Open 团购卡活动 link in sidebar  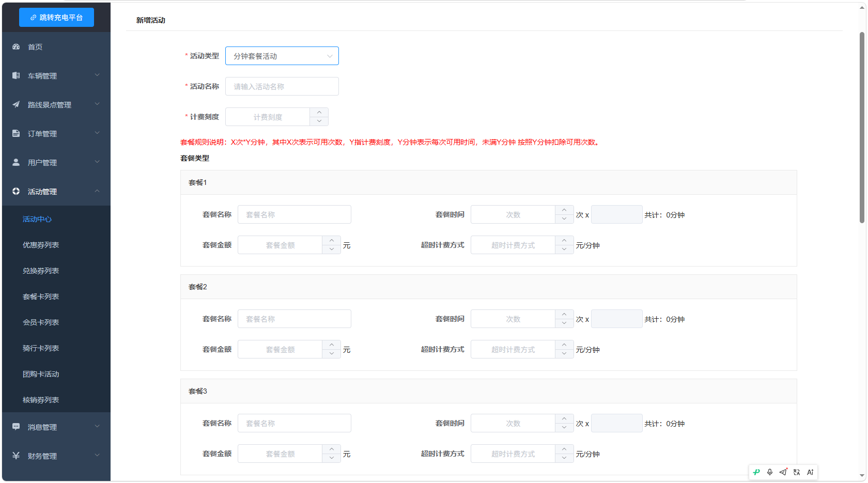click(41, 374)
